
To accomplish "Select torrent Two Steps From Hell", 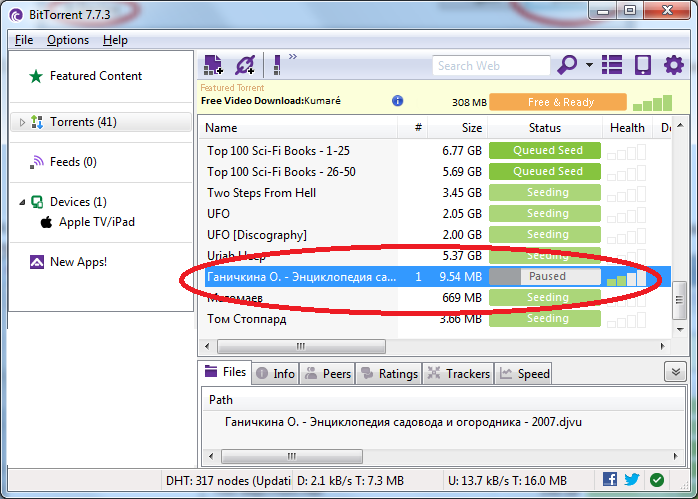I will [x=262, y=193].
